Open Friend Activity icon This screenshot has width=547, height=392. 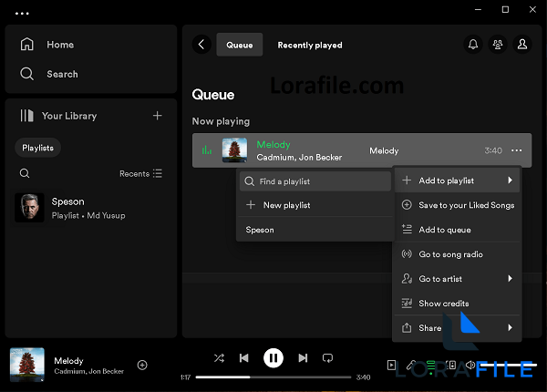498,45
